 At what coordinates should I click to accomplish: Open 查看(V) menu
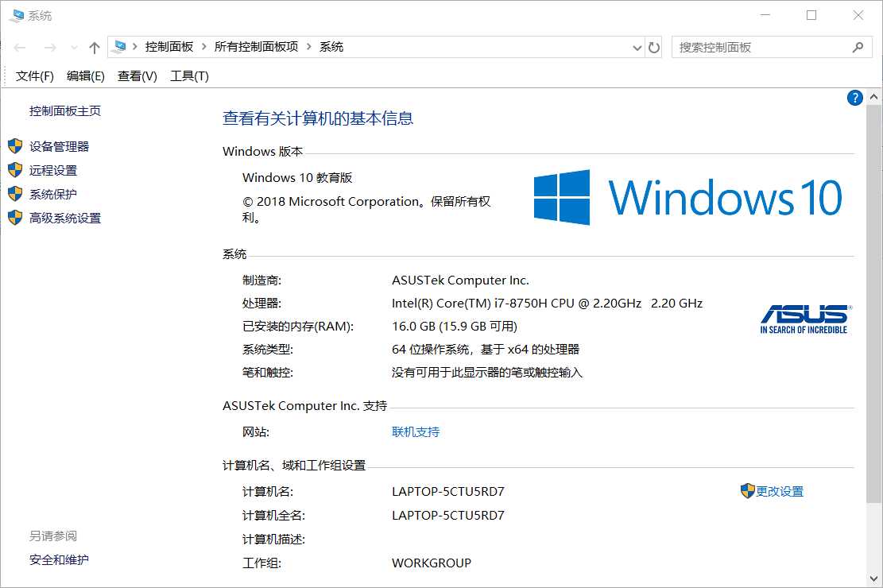click(x=137, y=76)
